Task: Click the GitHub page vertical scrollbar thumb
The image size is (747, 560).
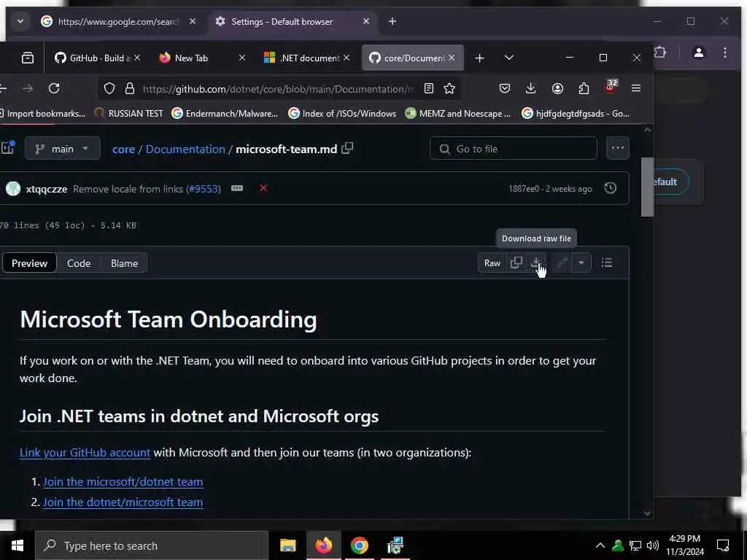Action: point(647,187)
